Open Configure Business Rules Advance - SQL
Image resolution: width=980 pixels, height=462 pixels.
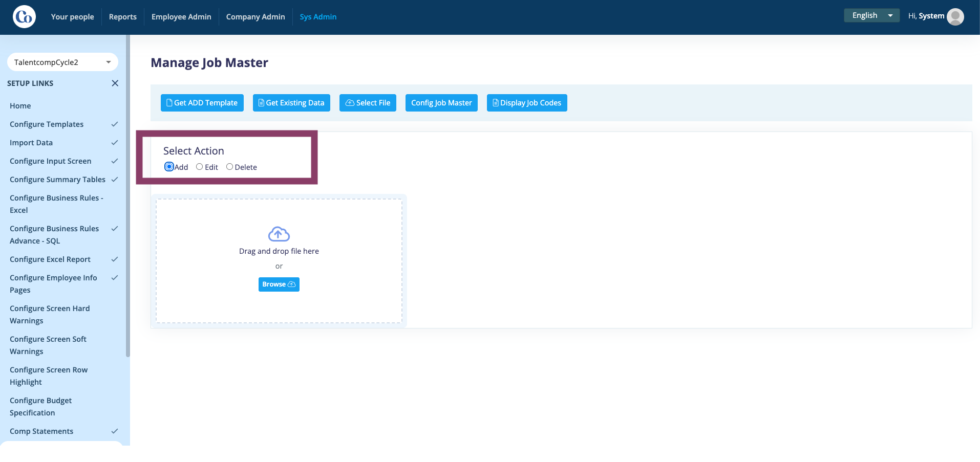pyautogui.click(x=54, y=235)
